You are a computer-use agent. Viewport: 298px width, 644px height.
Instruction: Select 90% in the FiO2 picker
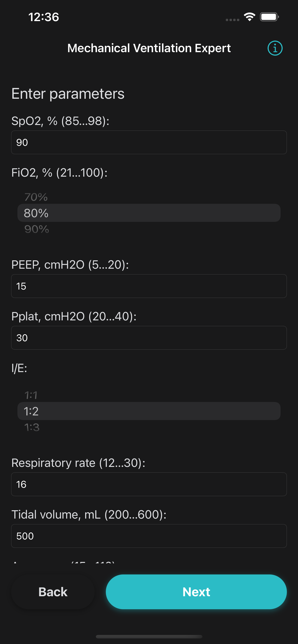tap(36, 229)
